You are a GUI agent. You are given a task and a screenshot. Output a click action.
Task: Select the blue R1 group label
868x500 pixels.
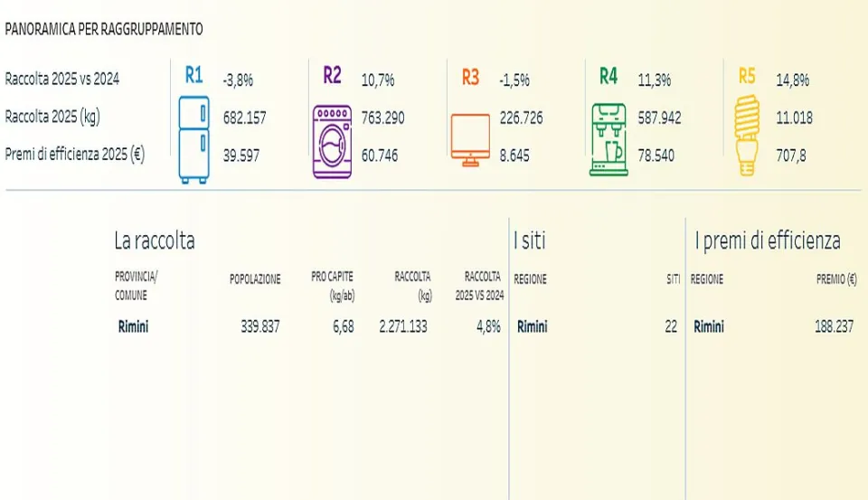(x=193, y=76)
